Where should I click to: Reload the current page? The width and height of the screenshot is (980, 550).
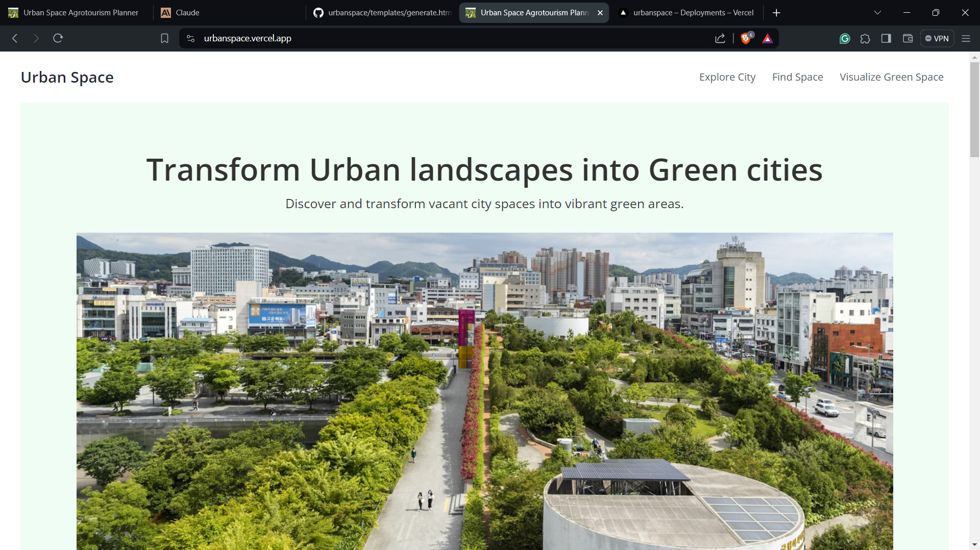(x=58, y=38)
